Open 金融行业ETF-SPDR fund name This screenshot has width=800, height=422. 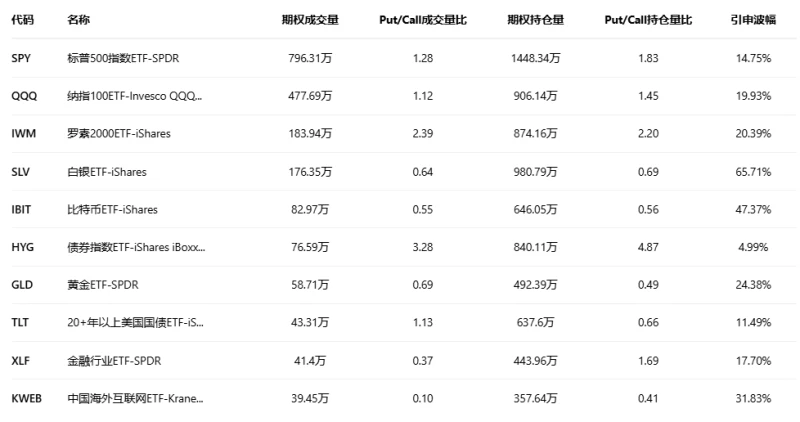(113, 360)
